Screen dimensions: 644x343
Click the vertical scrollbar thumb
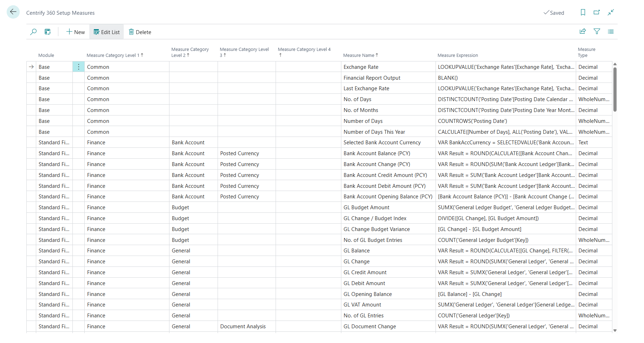[615, 90]
